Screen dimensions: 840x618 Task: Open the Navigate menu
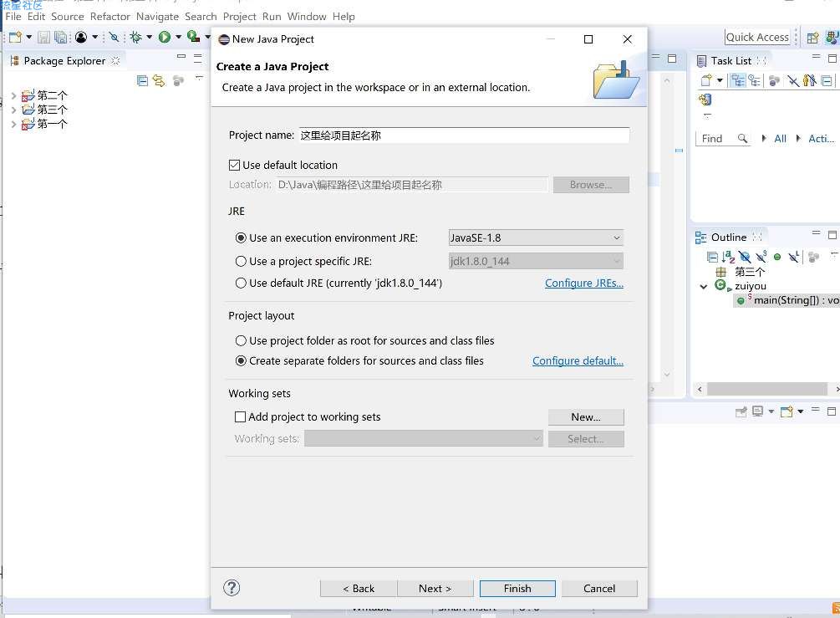point(157,17)
